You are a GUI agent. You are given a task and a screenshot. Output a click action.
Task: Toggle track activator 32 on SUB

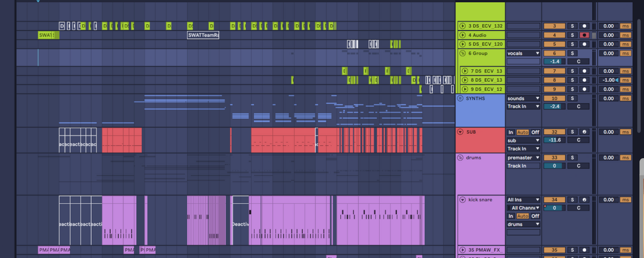pos(554,132)
